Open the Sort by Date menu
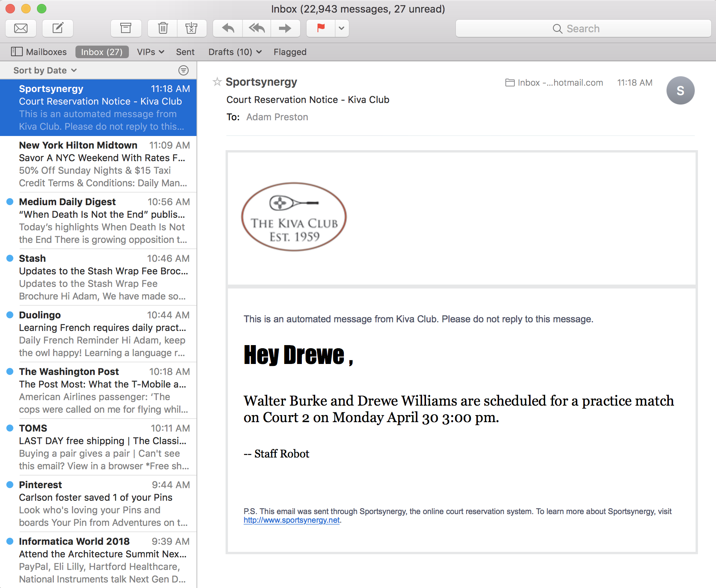Image resolution: width=716 pixels, height=588 pixels. click(x=45, y=70)
